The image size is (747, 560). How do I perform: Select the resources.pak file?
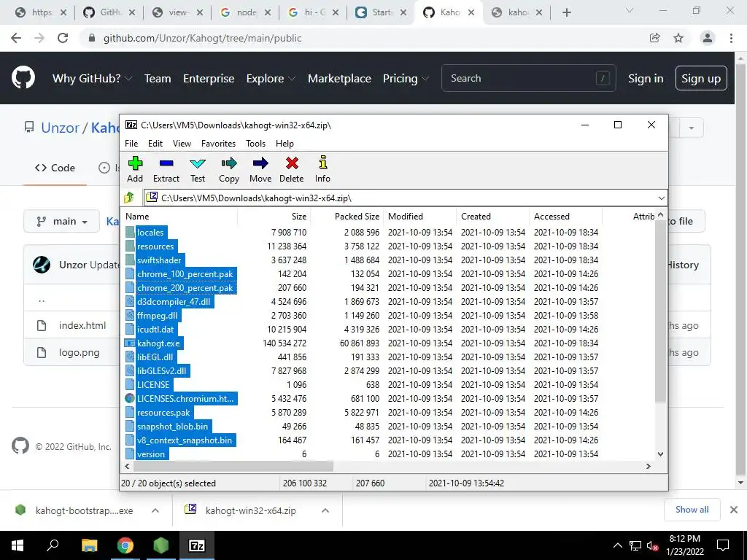163,413
